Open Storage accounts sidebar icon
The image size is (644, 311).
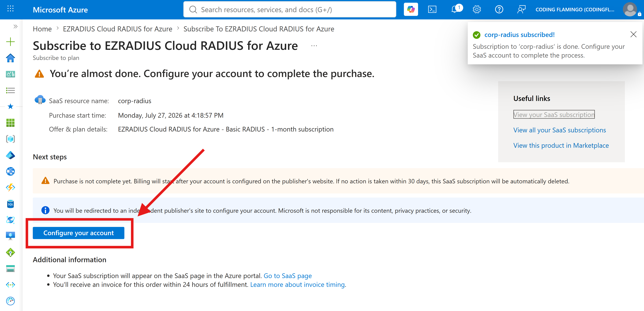[10, 268]
